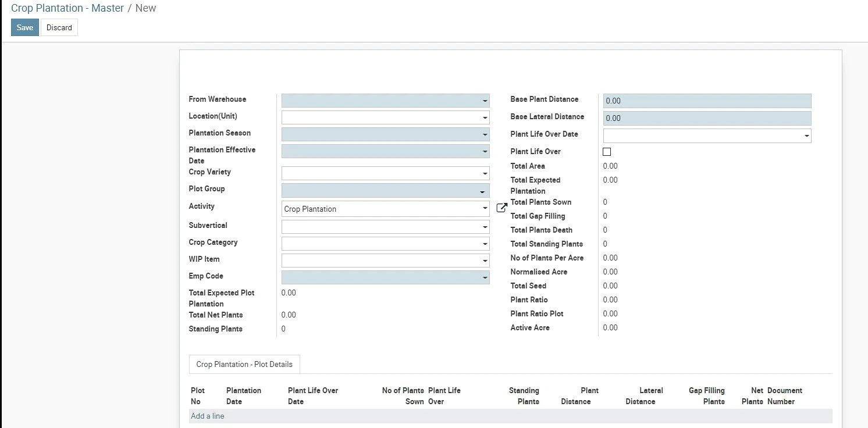The width and height of the screenshot is (868, 428).
Task: Expand the Plot Group dropdown
Action: pyautogui.click(x=385, y=191)
